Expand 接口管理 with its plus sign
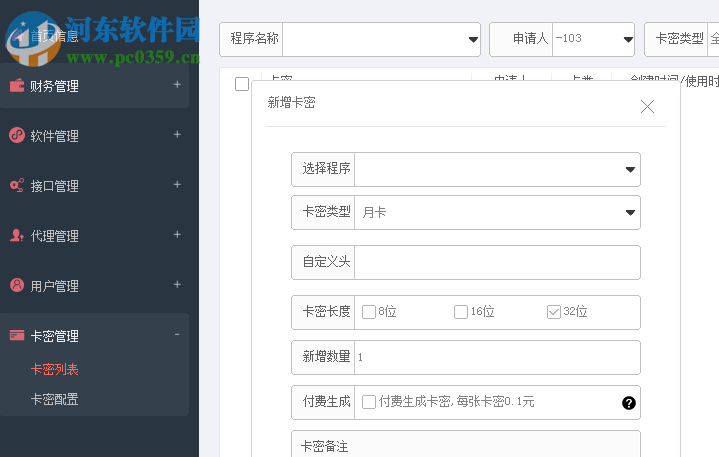Image resolution: width=719 pixels, height=457 pixels. [177, 184]
